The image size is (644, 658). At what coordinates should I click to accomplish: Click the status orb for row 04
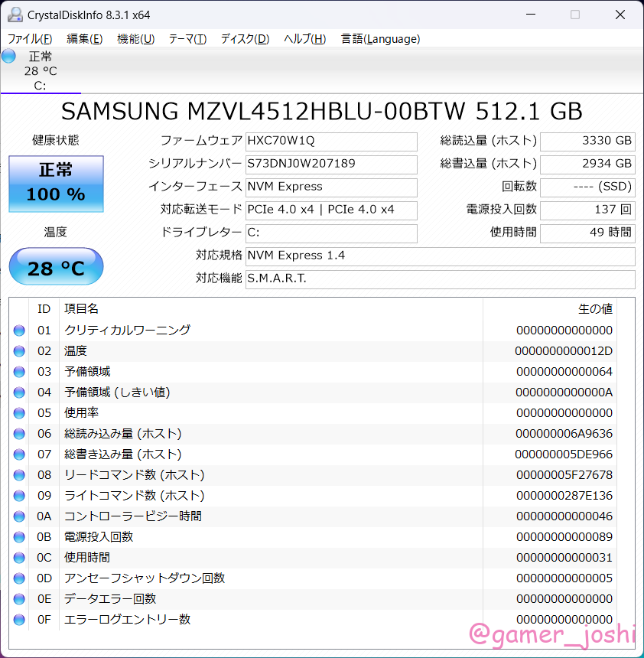[x=19, y=393]
